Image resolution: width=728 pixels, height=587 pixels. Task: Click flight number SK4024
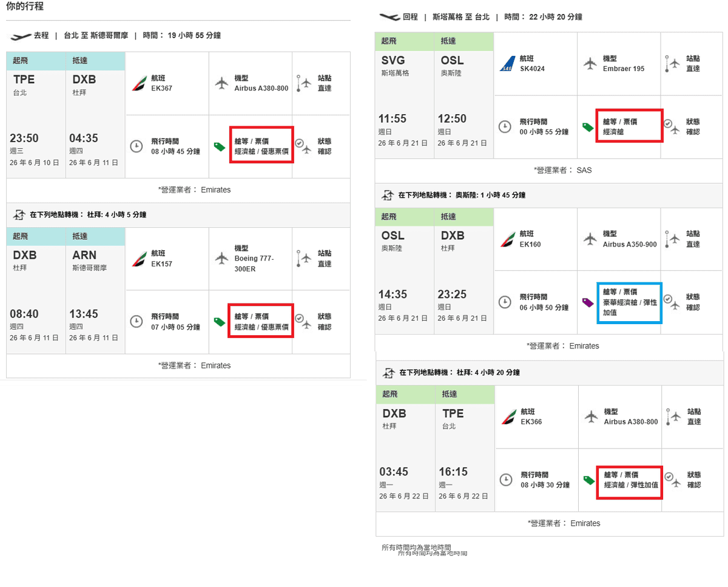click(532, 69)
